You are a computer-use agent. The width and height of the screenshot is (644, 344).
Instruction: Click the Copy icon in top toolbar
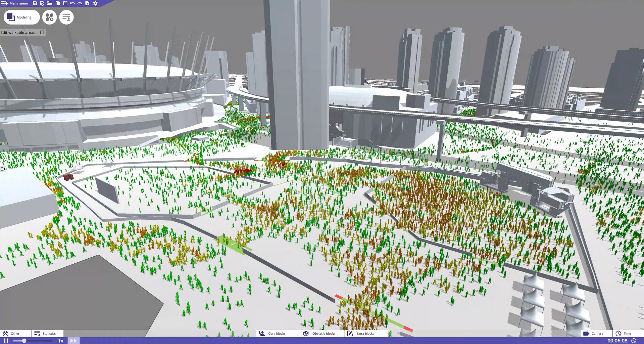[x=58, y=3]
